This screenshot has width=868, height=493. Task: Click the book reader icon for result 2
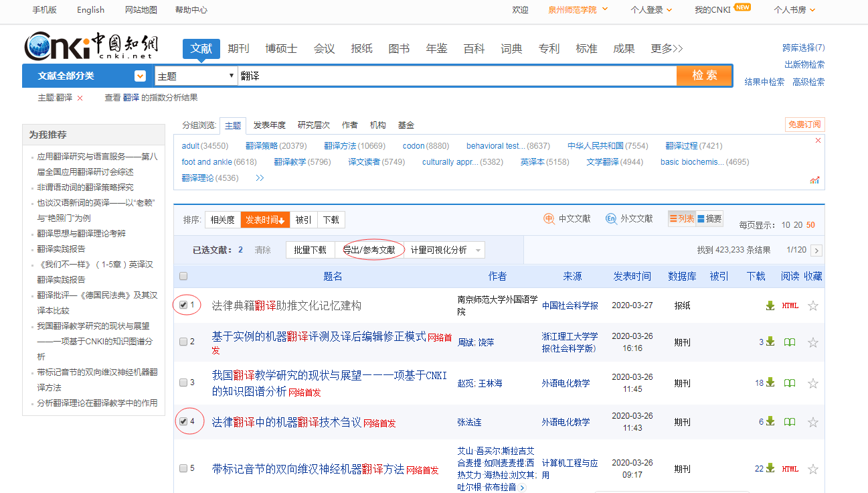click(x=790, y=342)
